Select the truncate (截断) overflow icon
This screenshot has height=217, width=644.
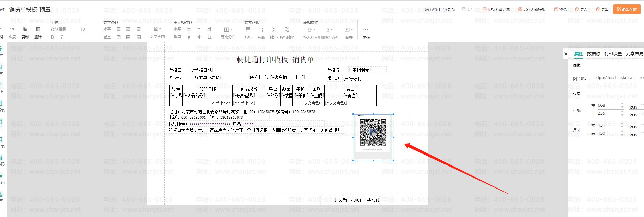(x=261, y=30)
